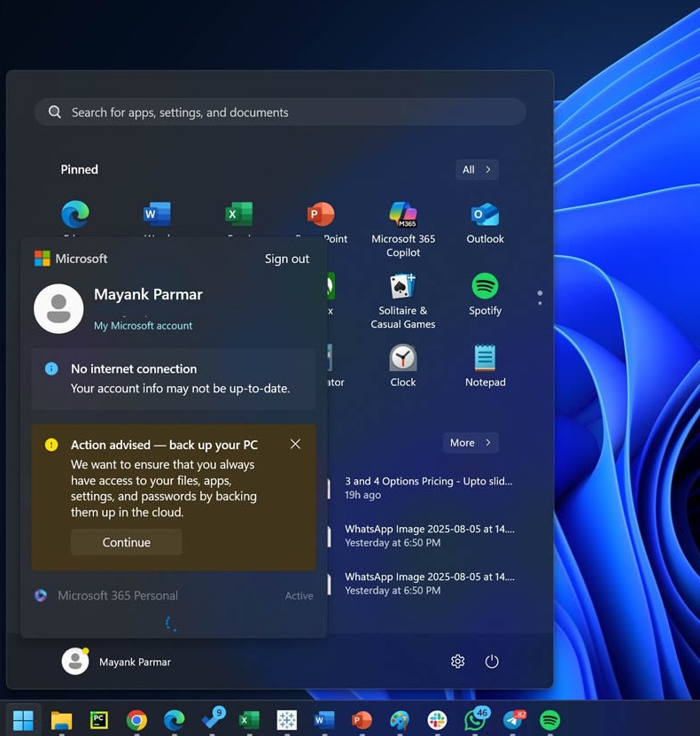Open Paint from the taskbar
This screenshot has height=736, width=700.
tap(400, 720)
